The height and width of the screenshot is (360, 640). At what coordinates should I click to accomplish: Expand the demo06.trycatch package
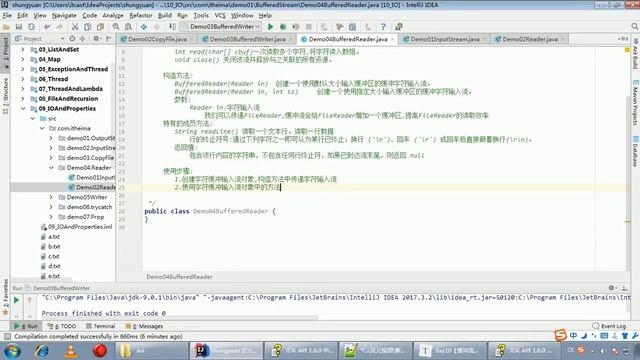pyautogui.click(x=51, y=207)
